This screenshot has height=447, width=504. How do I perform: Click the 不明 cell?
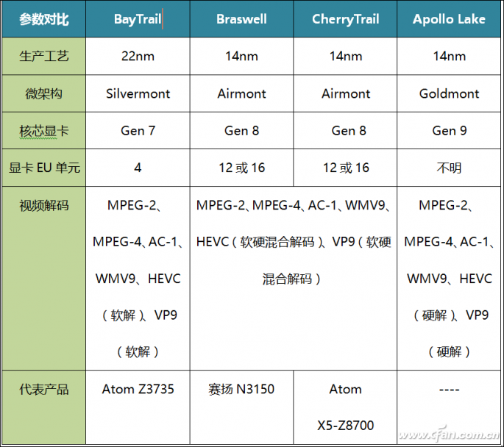pyautogui.click(x=449, y=168)
